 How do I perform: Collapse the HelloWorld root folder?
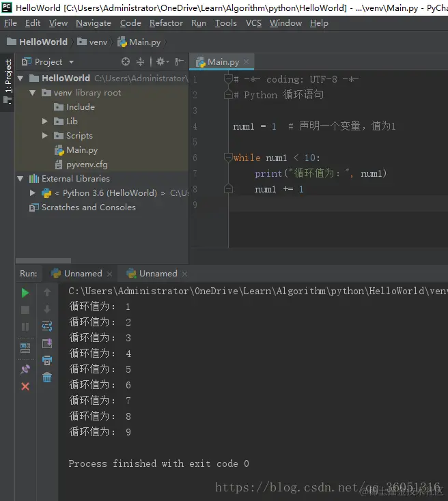(x=20, y=78)
